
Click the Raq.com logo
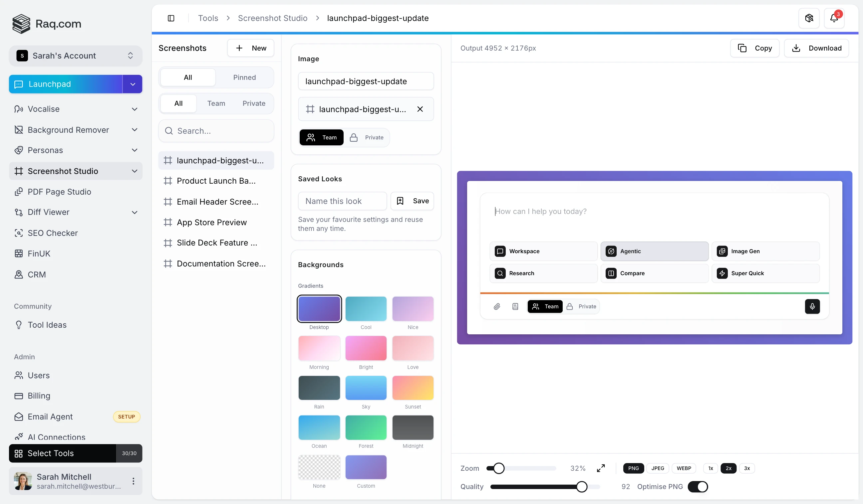[47, 24]
